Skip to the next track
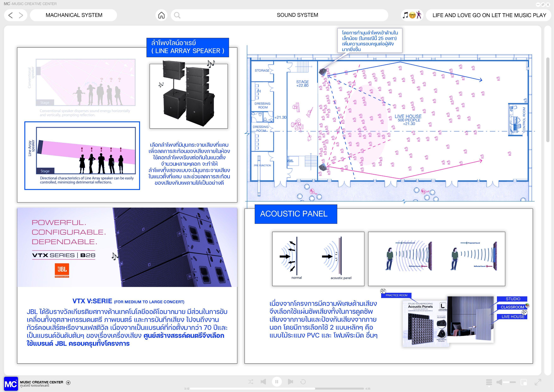Screen dimensions: 554x392 point(291,382)
